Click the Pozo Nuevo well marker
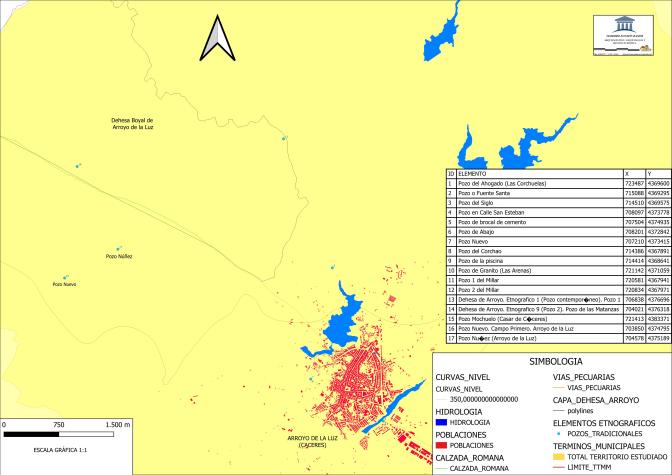This screenshot has width=672, height=475. coord(66,278)
